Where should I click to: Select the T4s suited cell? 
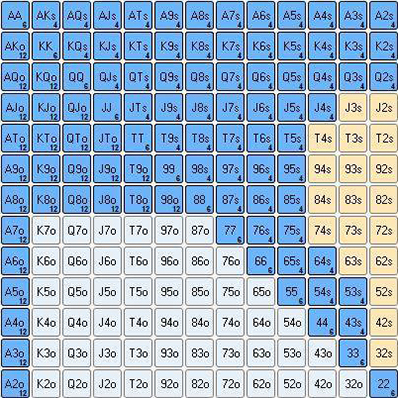[322, 138]
